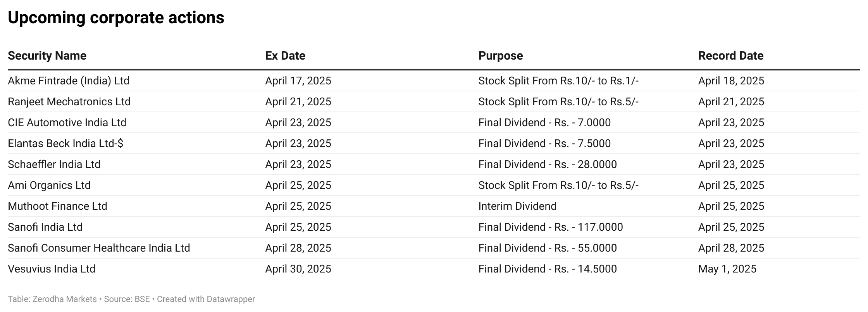868x312 pixels.
Task: Select the Akme Fintrade (India) Ltd row
Action: pyautogui.click(x=434, y=81)
